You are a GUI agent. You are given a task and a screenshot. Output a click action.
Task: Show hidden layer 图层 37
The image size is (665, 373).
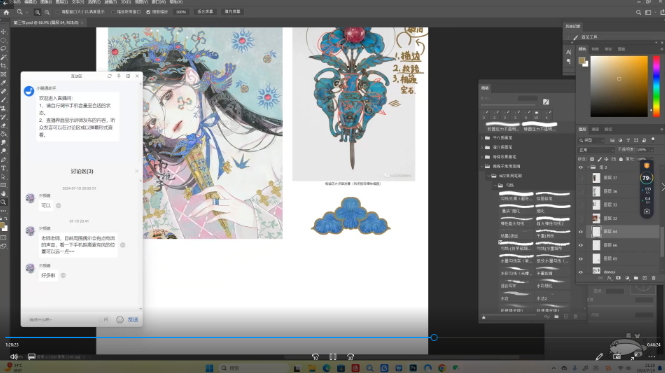581,178
